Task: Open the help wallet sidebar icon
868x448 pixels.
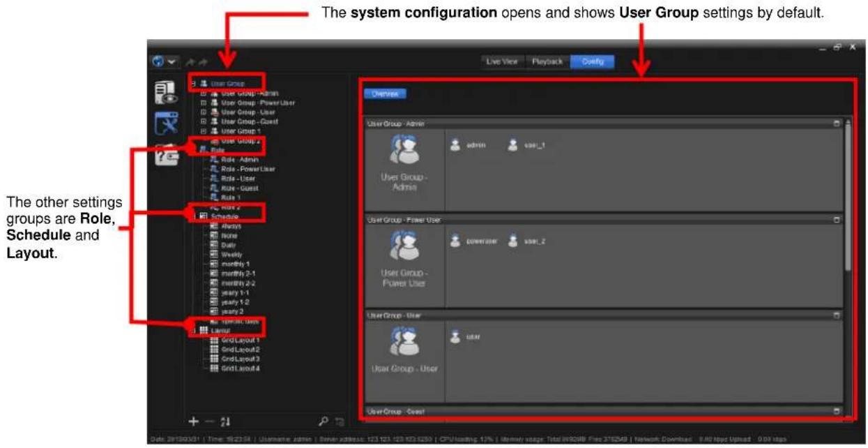Action: tap(166, 154)
